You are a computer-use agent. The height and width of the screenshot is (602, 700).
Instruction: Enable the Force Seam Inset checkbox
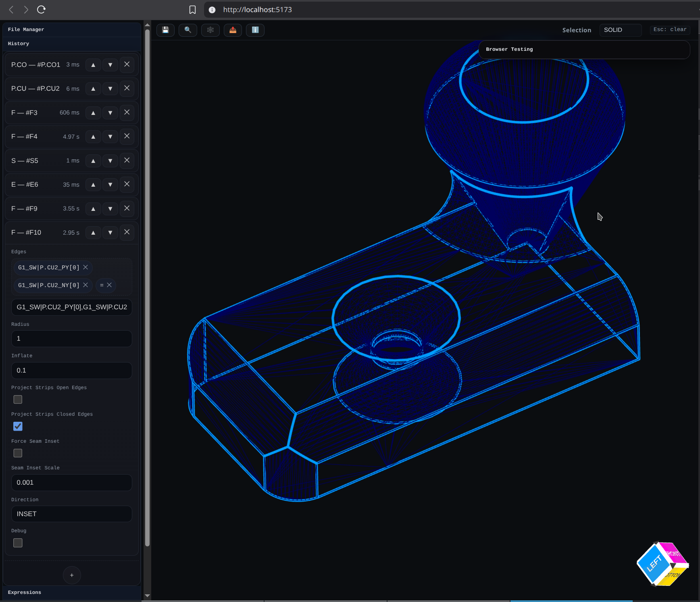coord(18,453)
